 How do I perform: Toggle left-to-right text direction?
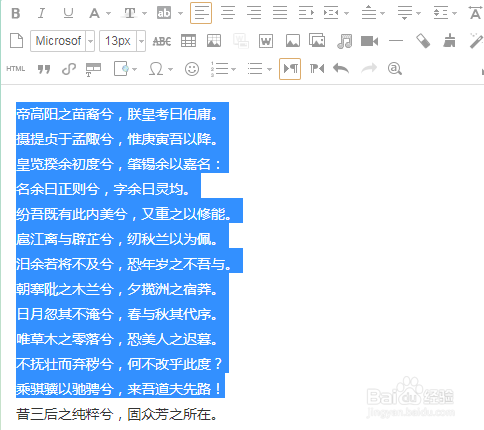coord(290,69)
